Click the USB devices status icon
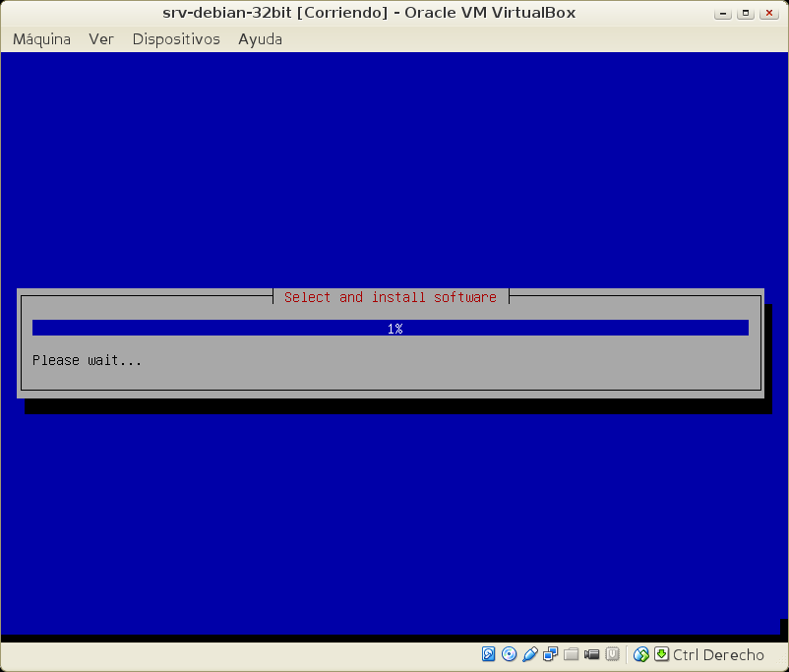Screen dimensions: 789x672 coord(530,654)
